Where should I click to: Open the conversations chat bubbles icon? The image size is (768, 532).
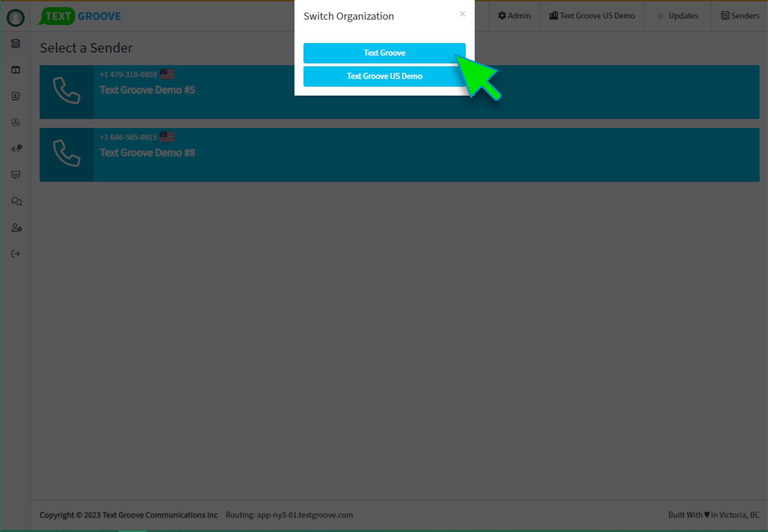pyautogui.click(x=16, y=202)
